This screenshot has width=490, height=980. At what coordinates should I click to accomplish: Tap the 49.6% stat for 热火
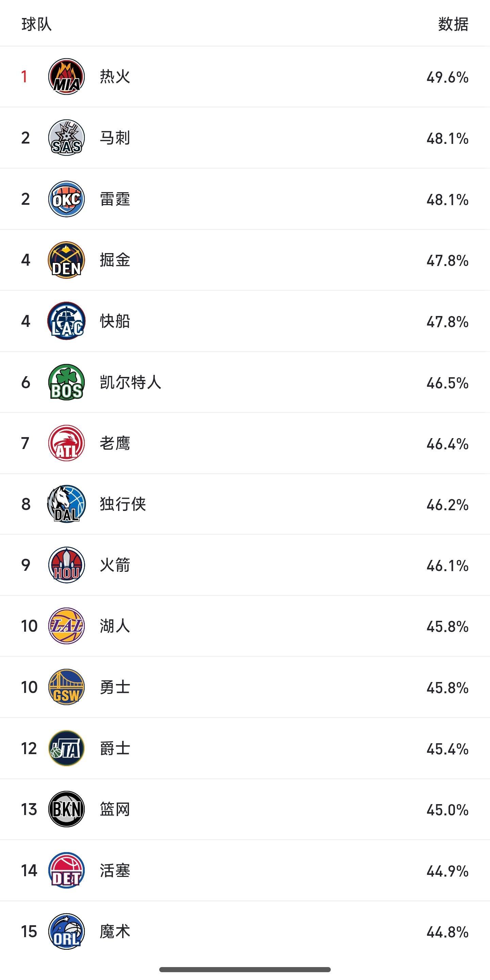pyautogui.click(x=447, y=77)
